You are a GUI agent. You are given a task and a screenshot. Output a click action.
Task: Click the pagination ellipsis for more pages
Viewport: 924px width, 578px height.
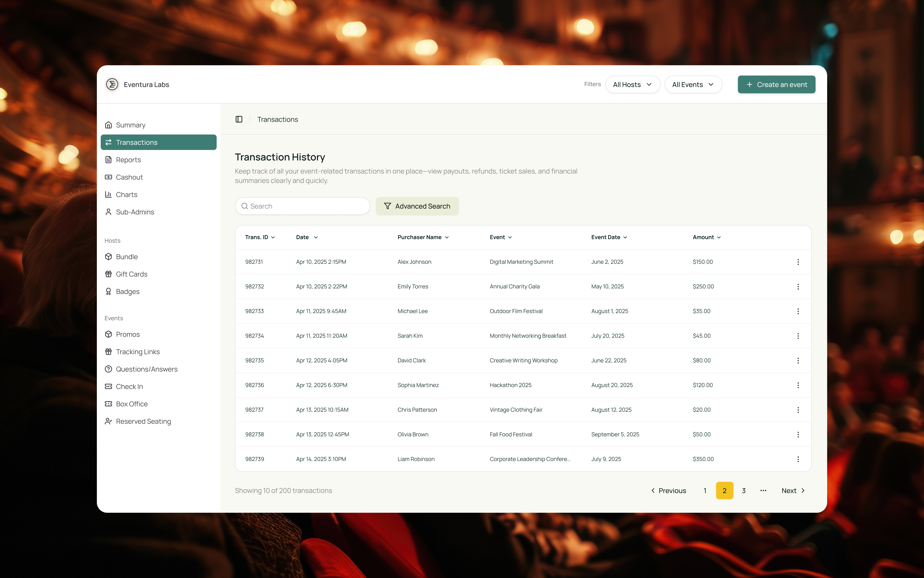click(763, 491)
